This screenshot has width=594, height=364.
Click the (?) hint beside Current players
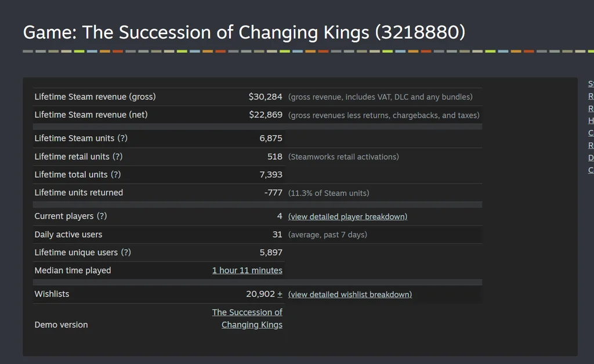[x=102, y=216]
